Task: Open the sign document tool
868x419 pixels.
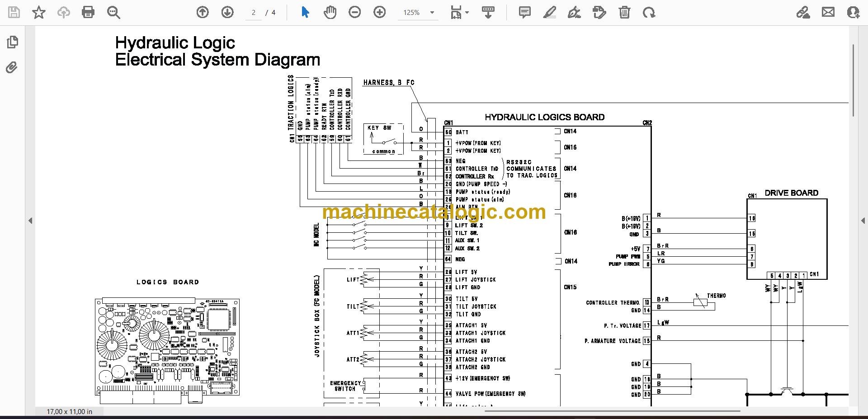Action: [x=574, y=13]
